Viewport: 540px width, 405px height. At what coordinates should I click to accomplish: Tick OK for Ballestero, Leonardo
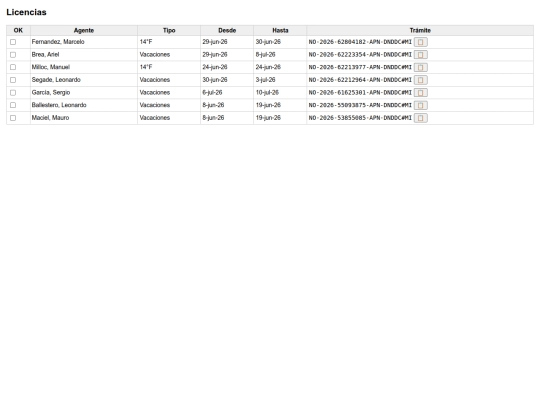tap(13, 105)
